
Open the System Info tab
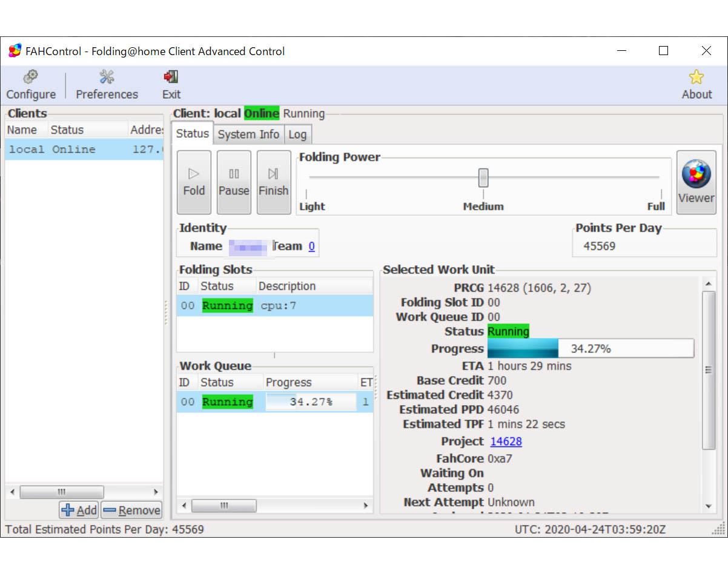[x=248, y=134]
